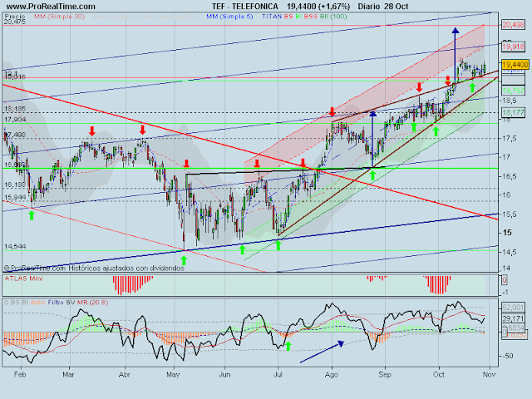Click the bold 15 price axis label
The height and width of the screenshot is (399, 532).
pyautogui.click(x=507, y=233)
